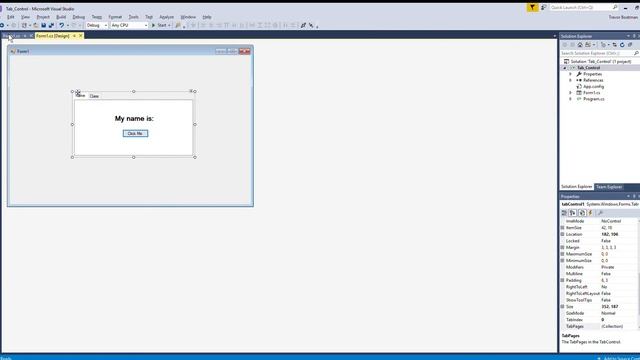Click the Categorized view icon in Properties
Image resolution: width=640 pixels, height=360 pixels.
pyautogui.click(x=564, y=213)
